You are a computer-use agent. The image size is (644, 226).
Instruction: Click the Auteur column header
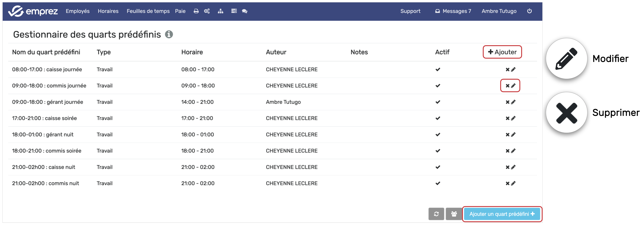click(276, 52)
